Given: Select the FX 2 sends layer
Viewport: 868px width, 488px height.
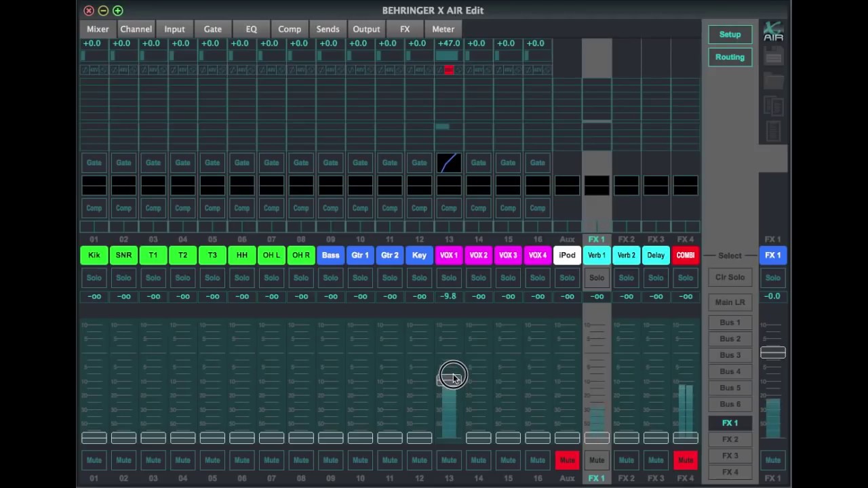Looking at the screenshot, I should coord(730,439).
